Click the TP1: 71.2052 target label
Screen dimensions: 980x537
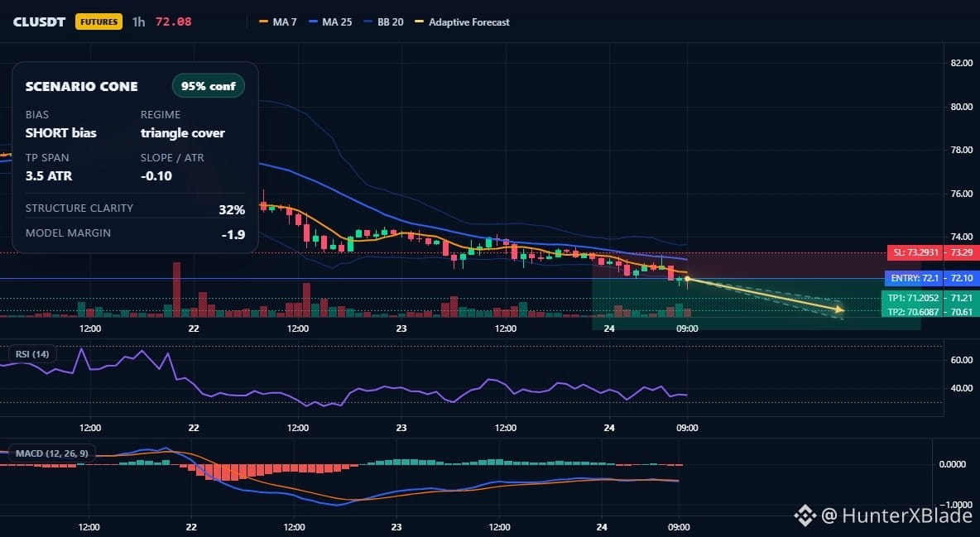click(x=914, y=298)
